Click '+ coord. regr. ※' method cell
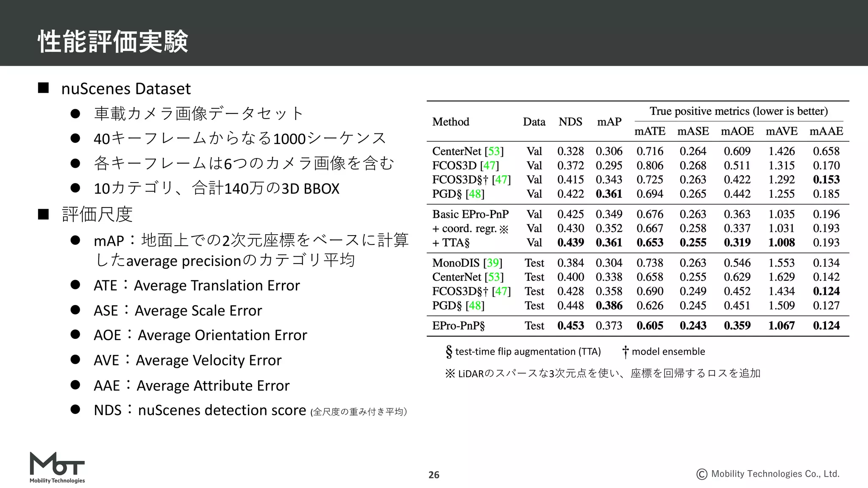This screenshot has width=868, height=488. point(470,229)
